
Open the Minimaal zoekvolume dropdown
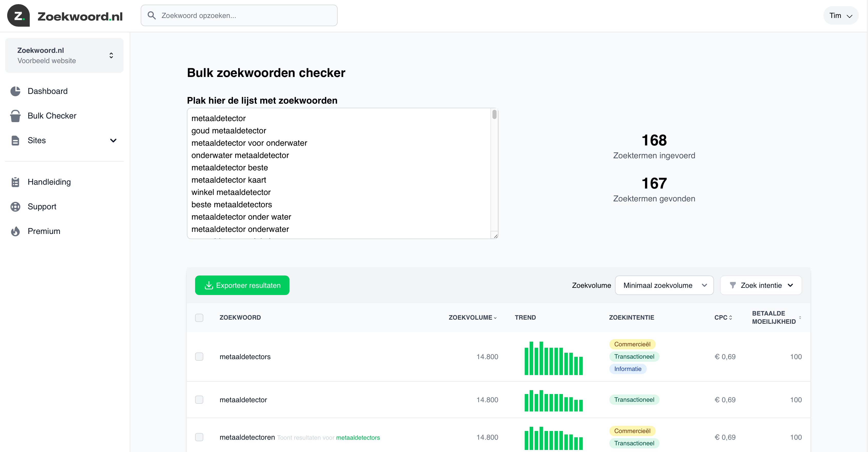tap(664, 285)
